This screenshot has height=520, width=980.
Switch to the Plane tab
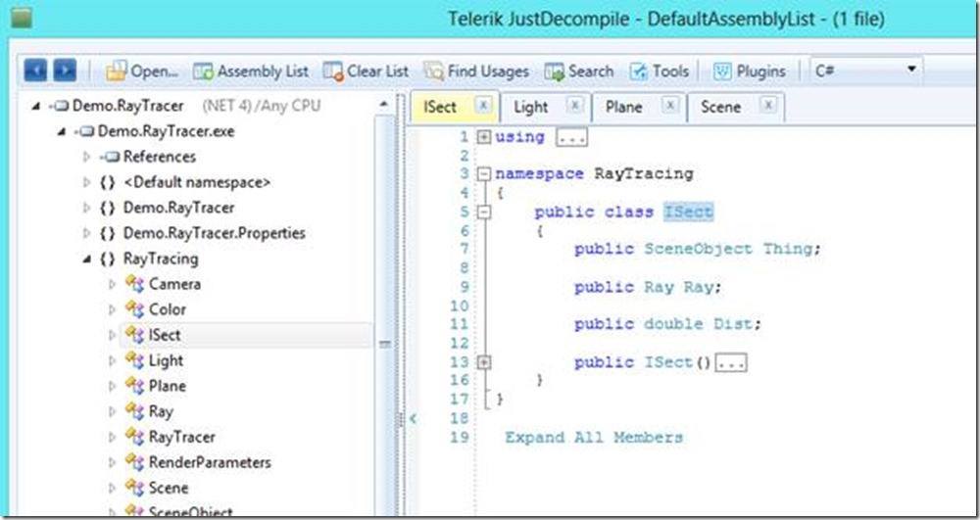623,107
